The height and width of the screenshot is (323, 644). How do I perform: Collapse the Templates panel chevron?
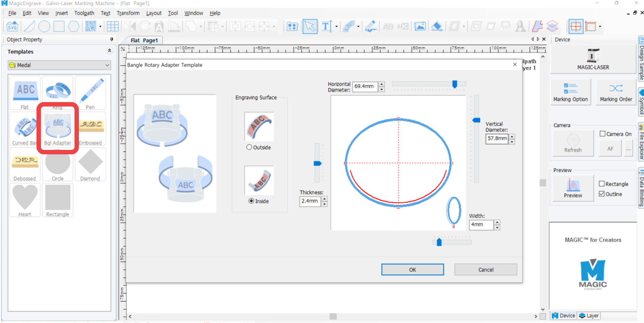click(x=109, y=51)
